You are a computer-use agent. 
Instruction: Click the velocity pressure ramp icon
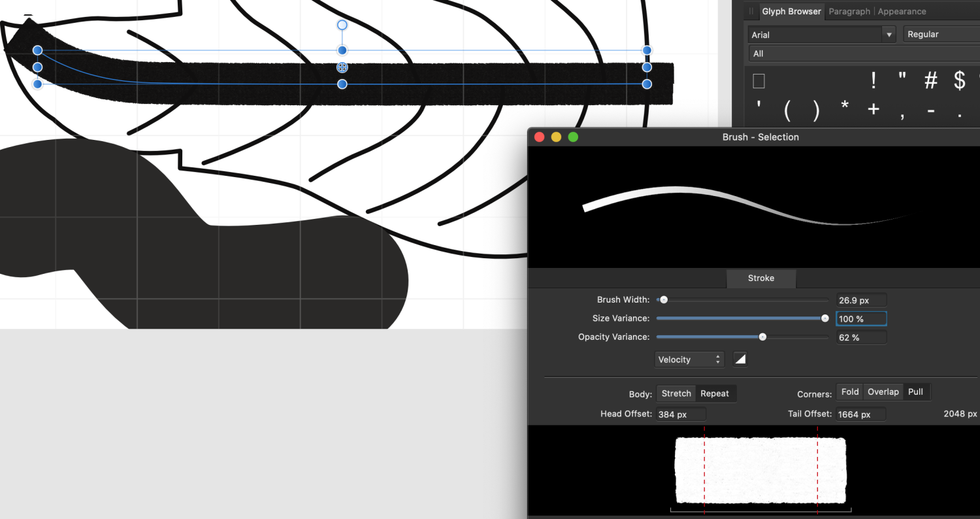tap(740, 359)
